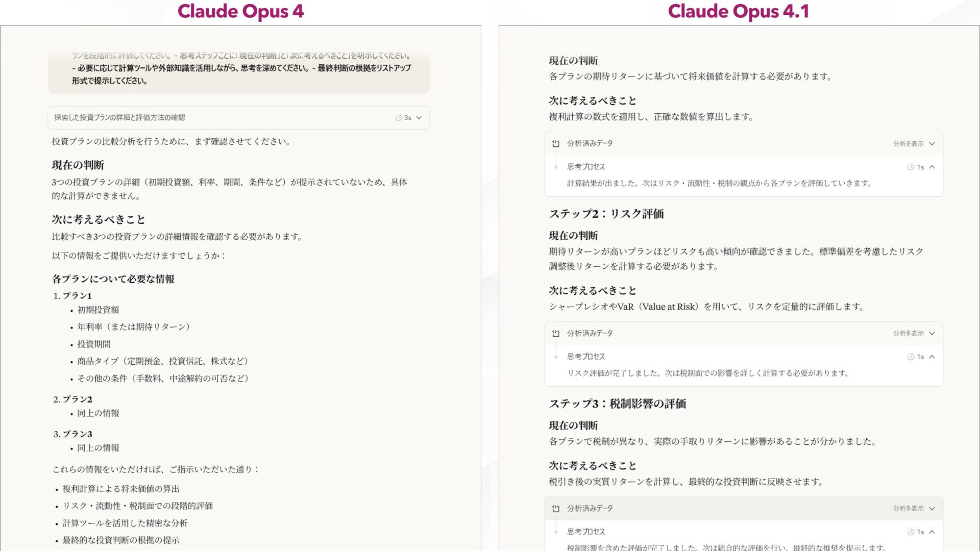Viewport: 980px width, 551px height.
Task: Toggle the first 思考プロセス section closed
Action: click(933, 166)
